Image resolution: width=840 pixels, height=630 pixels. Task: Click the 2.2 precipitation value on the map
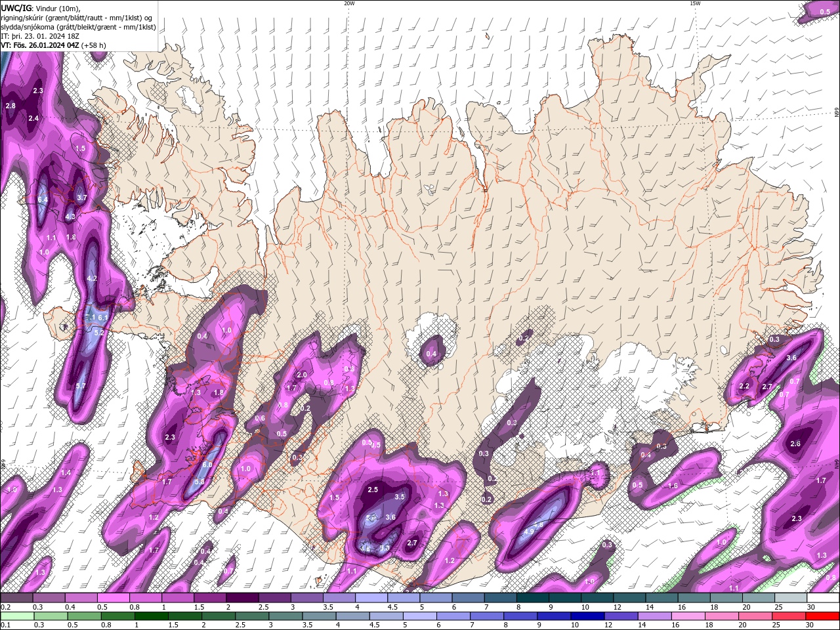point(744,387)
